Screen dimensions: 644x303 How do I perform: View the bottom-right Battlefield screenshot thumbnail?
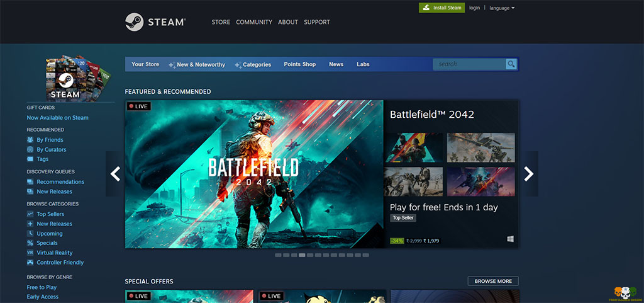click(480, 181)
